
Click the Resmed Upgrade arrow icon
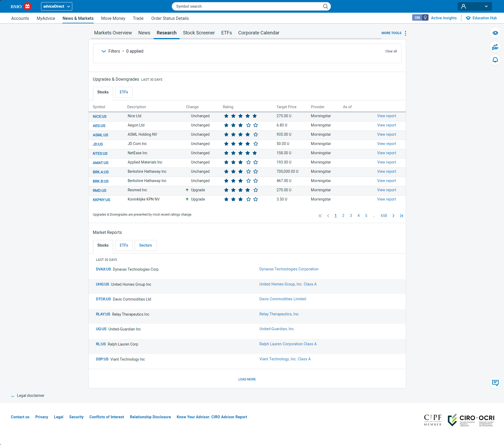point(187,190)
